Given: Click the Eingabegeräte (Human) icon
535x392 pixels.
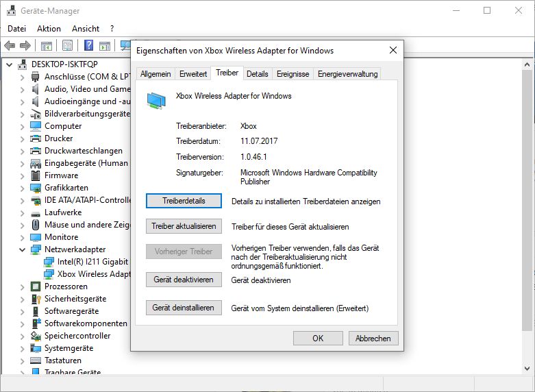Looking at the screenshot, I should point(36,164).
